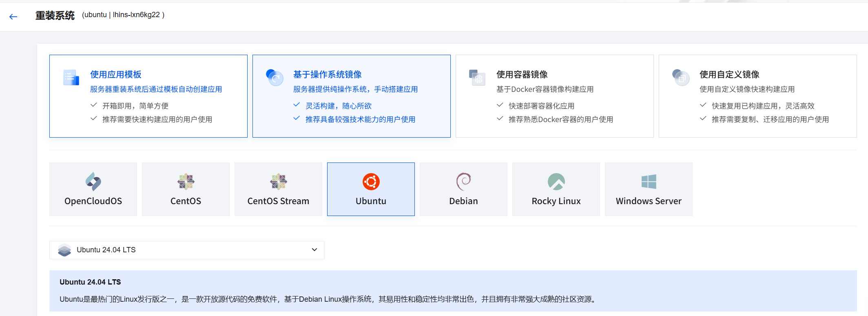Choose the Ubuntu label
Screen dimensions: 868x316
371,201
